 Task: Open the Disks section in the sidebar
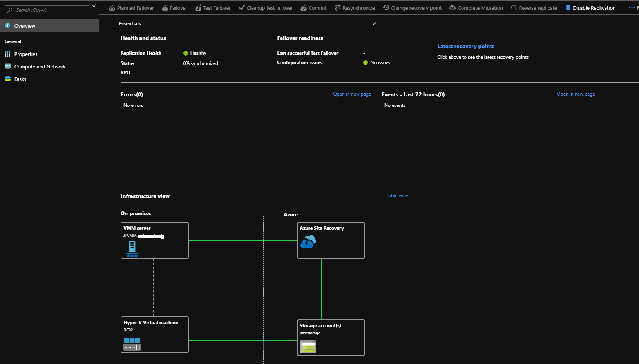pos(20,79)
